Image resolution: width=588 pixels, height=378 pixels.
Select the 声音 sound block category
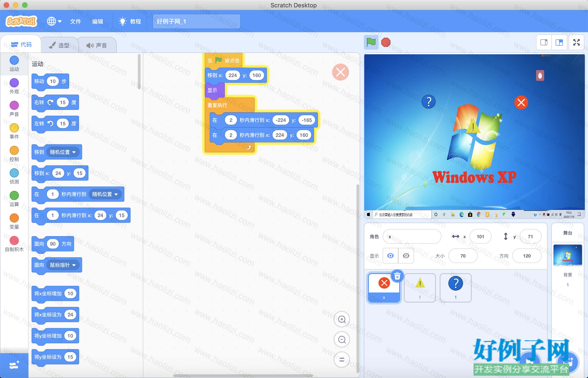(14, 109)
